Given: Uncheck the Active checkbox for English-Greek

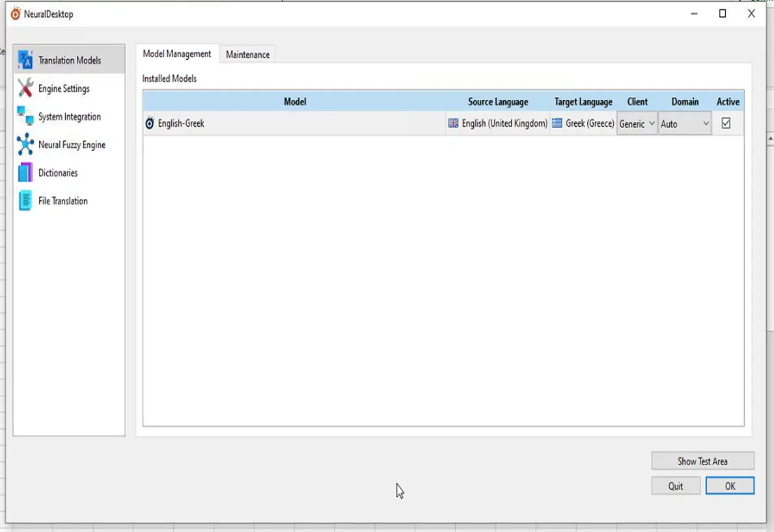Looking at the screenshot, I should point(726,124).
